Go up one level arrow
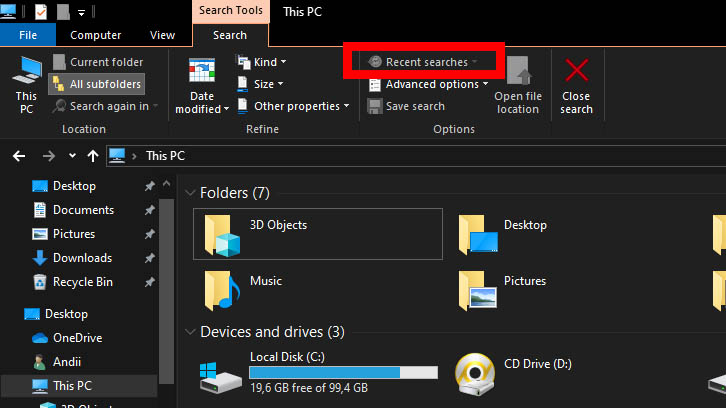 [93, 156]
